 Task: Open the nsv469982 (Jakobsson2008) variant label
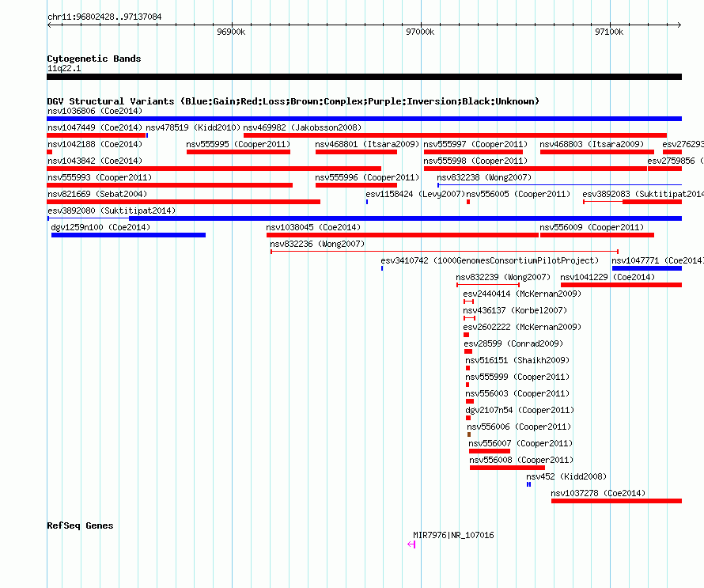(302, 127)
